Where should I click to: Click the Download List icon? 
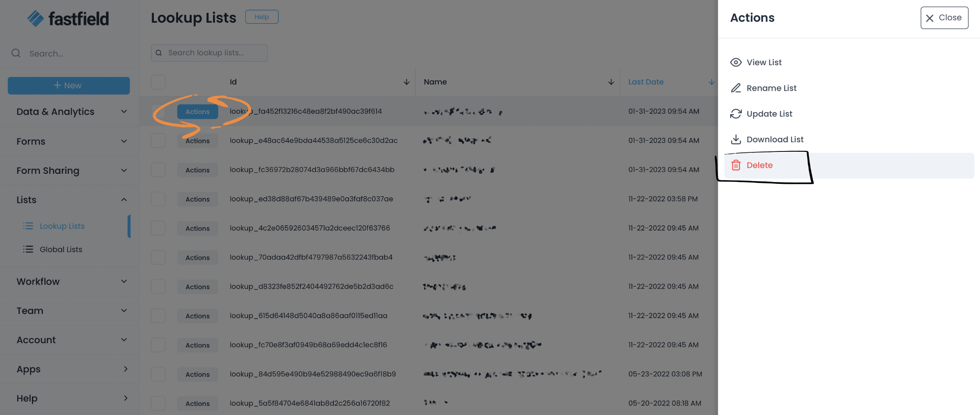736,139
